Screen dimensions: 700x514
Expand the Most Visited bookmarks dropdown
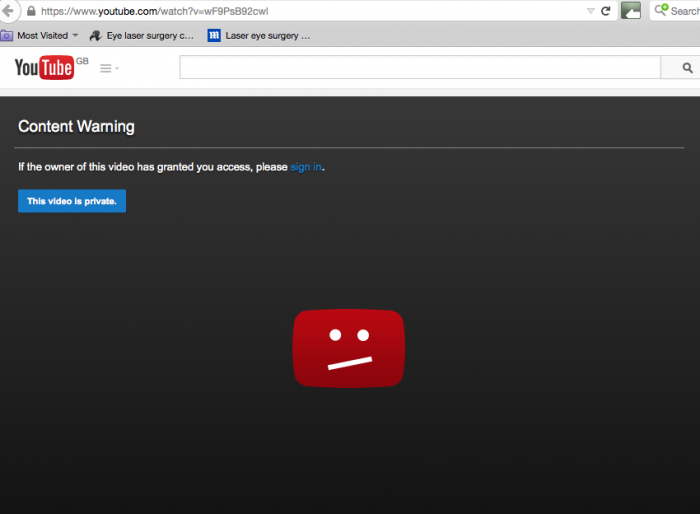click(x=75, y=35)
